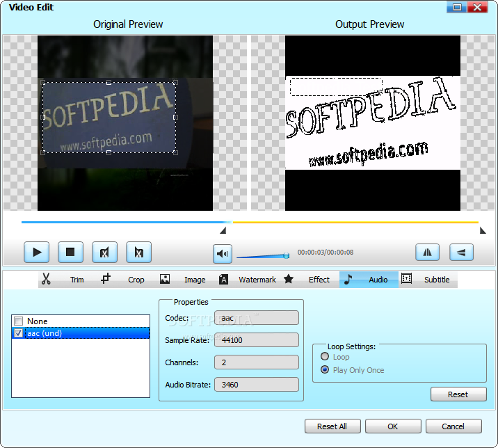This screenshot has width=498, height=448.
Task: Click the Watermark letter A icon
Action: [223, 279]
